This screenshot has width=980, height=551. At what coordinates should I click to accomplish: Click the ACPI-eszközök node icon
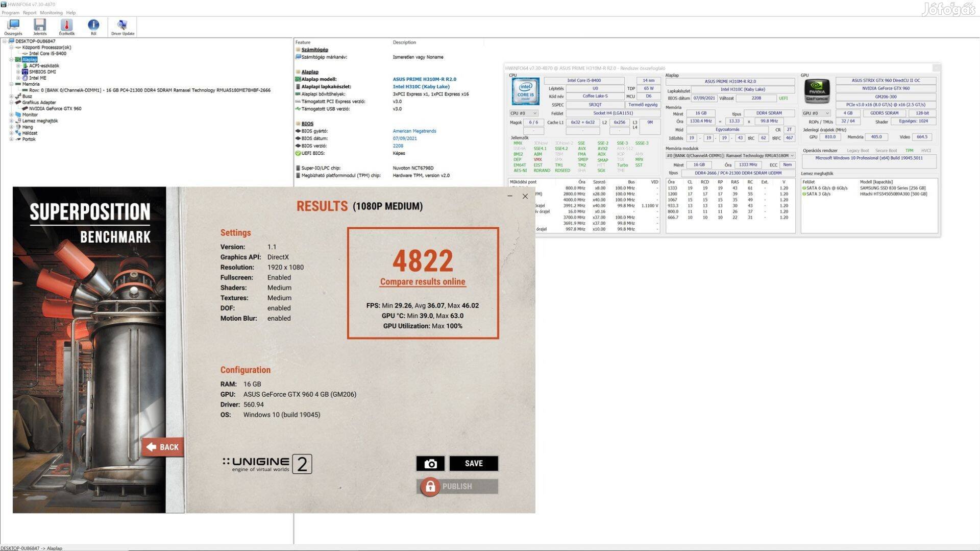pyautogui.click(x=25, y=66)
